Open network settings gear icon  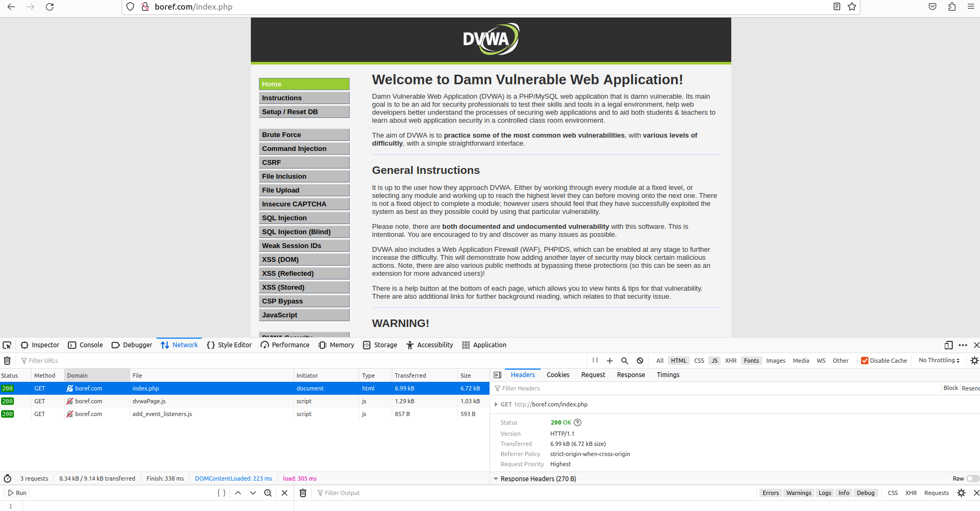pos(975,361)
